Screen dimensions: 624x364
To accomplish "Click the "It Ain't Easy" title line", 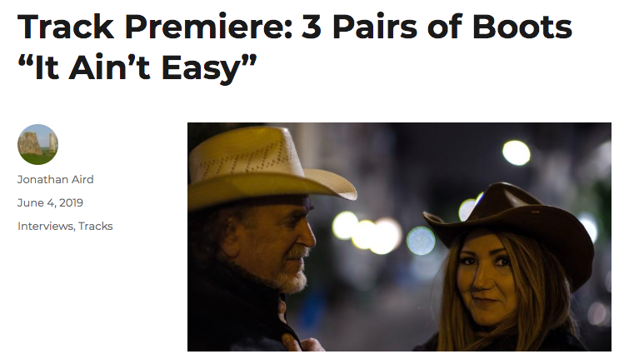I will pos(137,67).
